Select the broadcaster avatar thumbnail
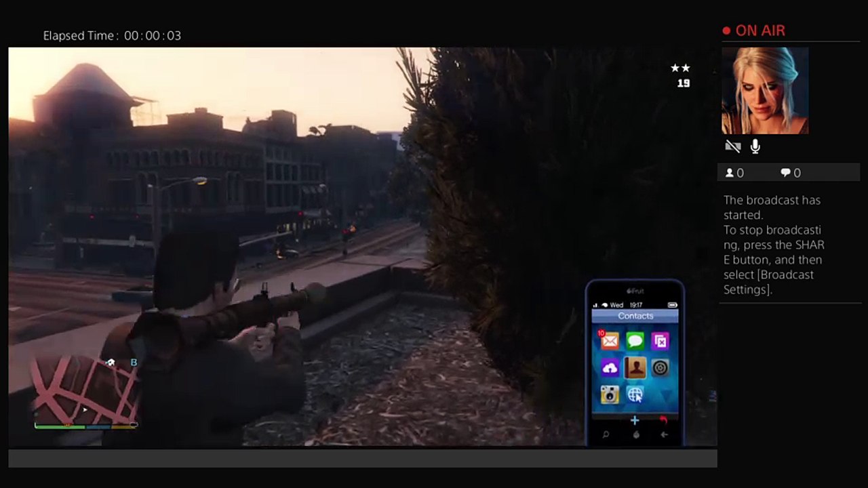Image resolution: width=868 pixels, height=488 pixels. pyautogui.click(x=765, y=91)
